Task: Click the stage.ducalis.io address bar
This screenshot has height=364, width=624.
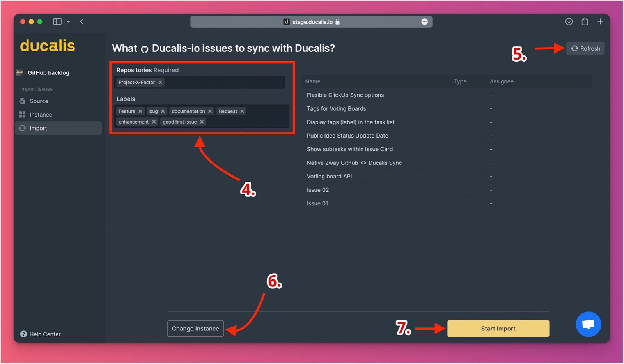Action: point(311,22)
